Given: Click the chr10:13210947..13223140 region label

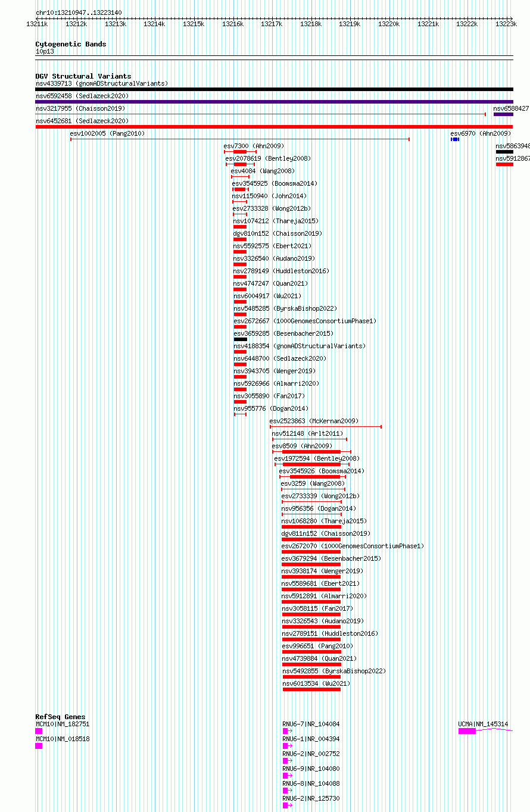Looking at the screenshot, I should click(79, 13).
